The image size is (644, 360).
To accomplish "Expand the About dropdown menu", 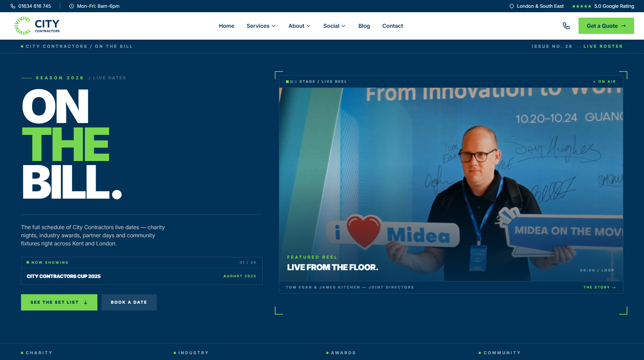I will click(299, 26).
